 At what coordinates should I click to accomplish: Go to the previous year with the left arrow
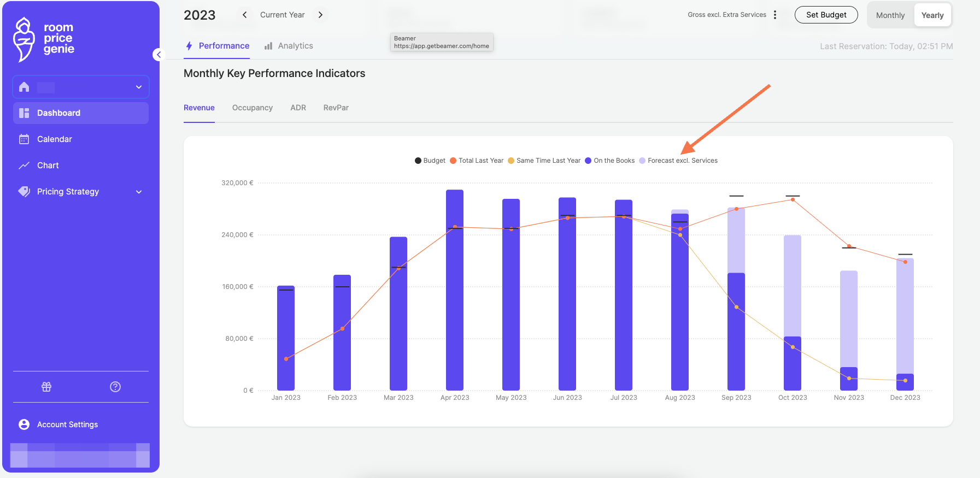245,15
